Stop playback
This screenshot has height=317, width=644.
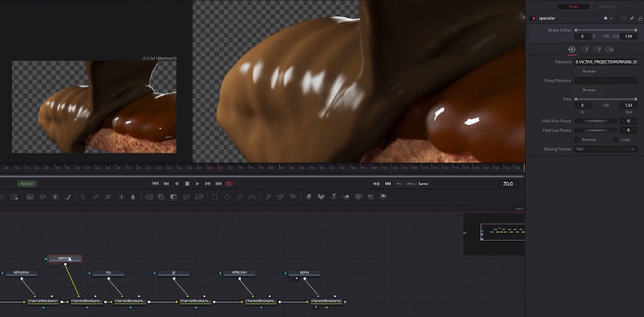(x=187, y=183)
